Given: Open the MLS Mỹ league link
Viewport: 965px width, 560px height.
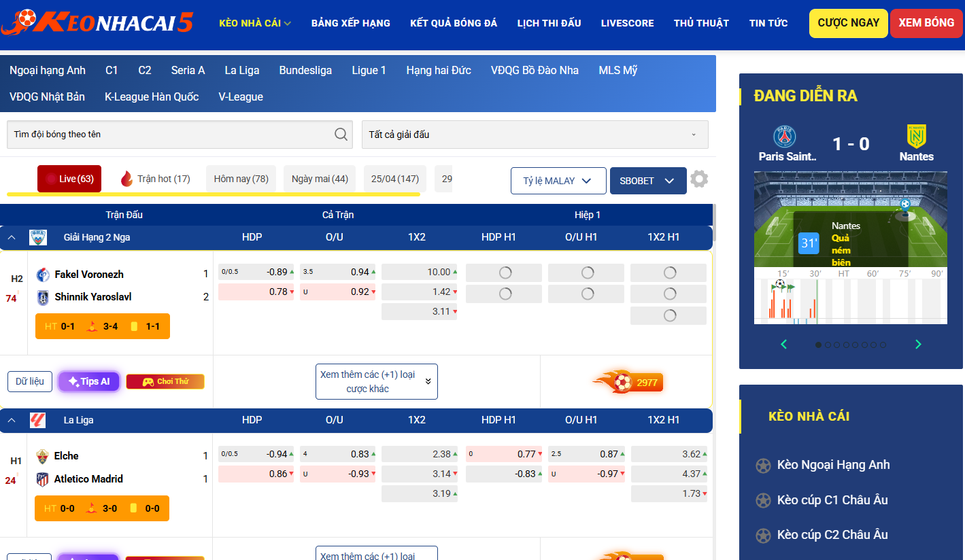Looking at the screenshot, I should point(618,70).
